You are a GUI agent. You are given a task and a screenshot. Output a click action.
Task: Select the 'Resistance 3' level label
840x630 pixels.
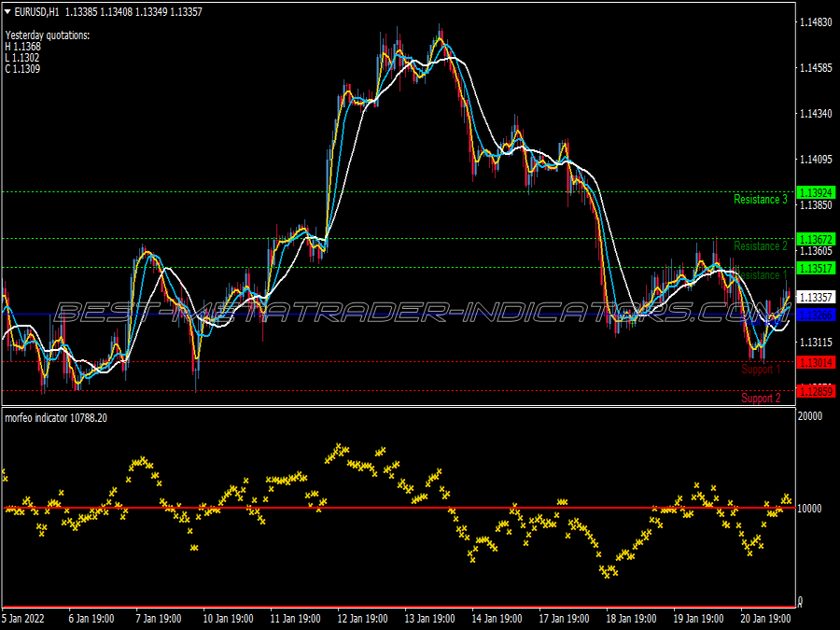click(760, 200)
